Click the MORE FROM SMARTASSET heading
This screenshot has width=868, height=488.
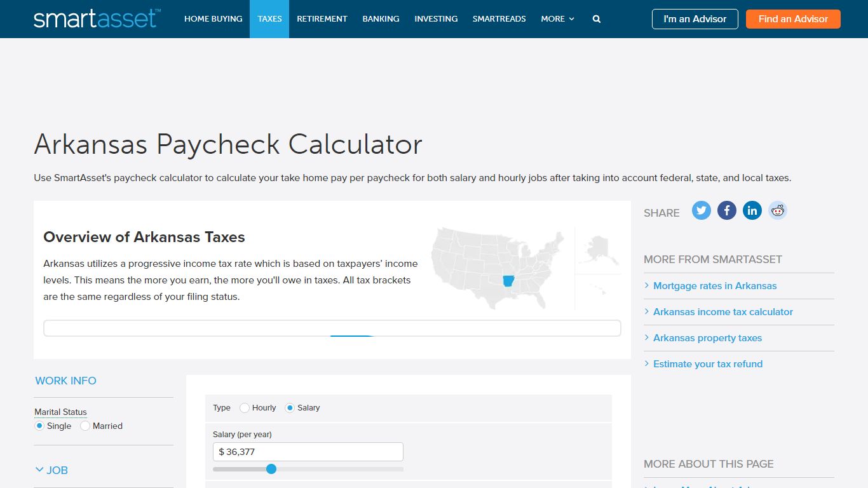click(x=713, y=259)
